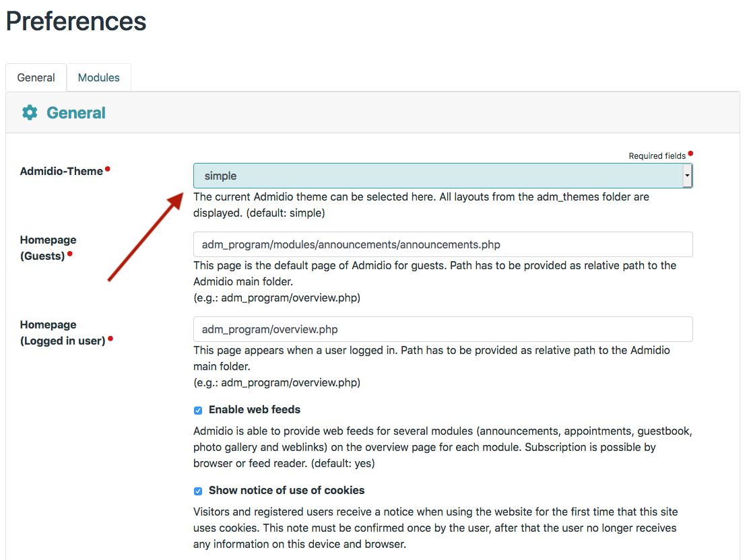The height and width of the screenshot is (560, 747).
Task: Switch to the General tab
Action: point(36,77)
